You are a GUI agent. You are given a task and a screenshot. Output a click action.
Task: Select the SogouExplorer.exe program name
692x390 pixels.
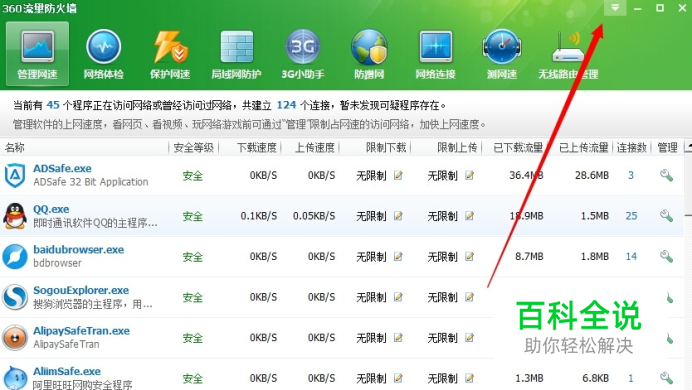tap(81, 290)
